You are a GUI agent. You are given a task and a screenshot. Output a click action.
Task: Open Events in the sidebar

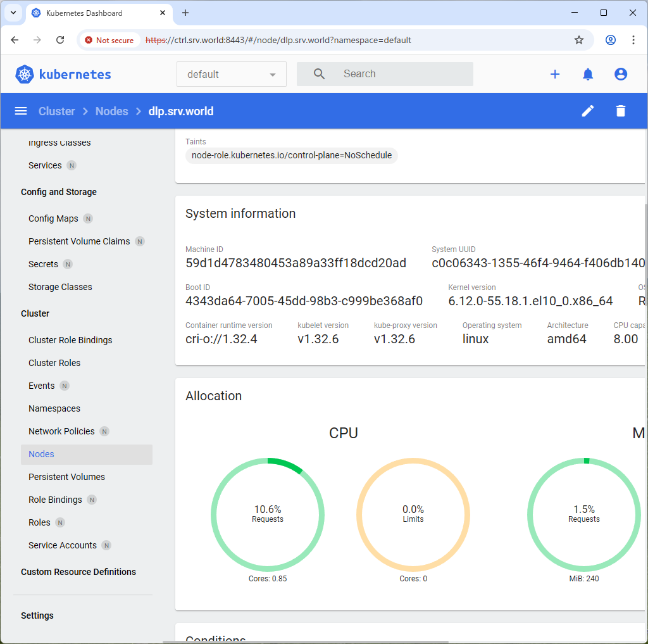41,386
